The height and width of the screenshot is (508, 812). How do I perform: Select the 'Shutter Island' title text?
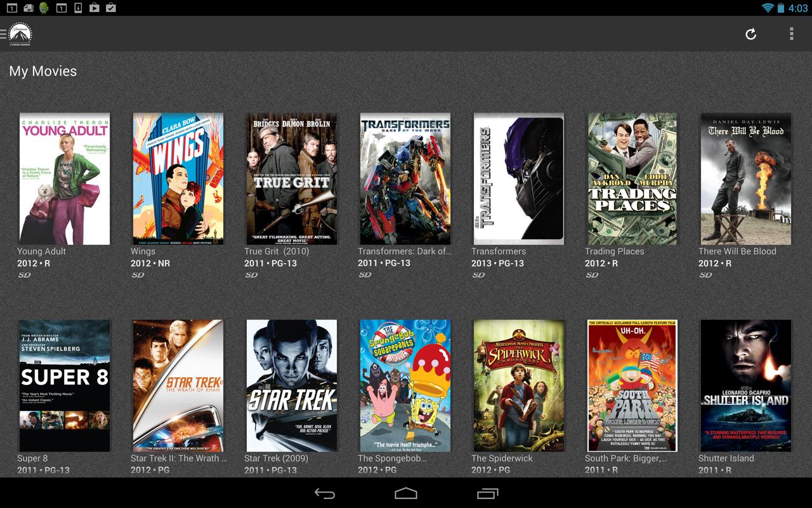pyautogui.click(x=726, y=458)
